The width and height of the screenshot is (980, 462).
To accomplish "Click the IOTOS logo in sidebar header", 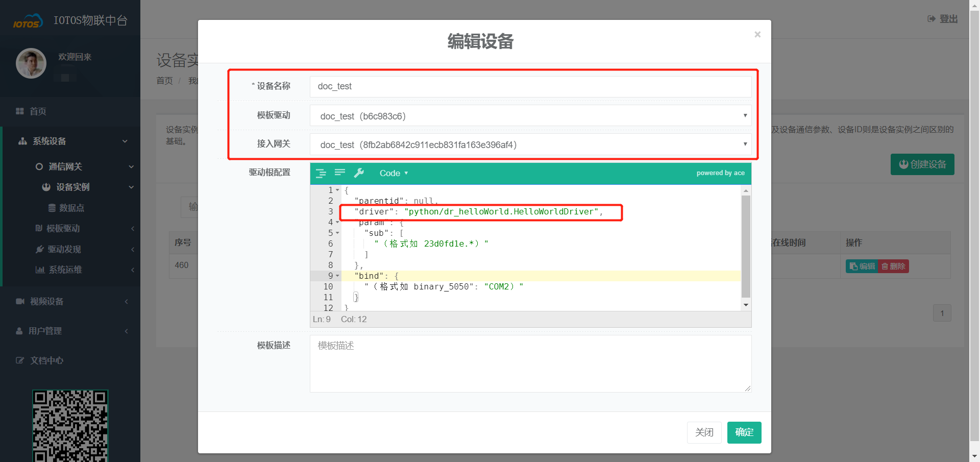I will coord(28,21).
